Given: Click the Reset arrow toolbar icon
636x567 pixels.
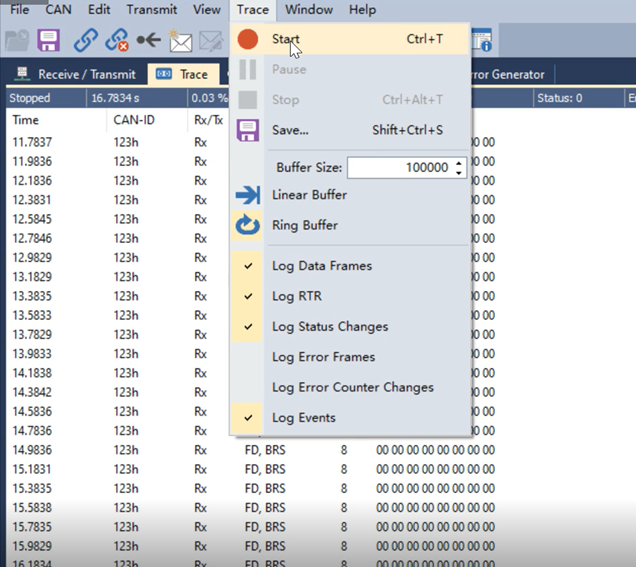Looking at the screenshot, I should pos(148,40).
